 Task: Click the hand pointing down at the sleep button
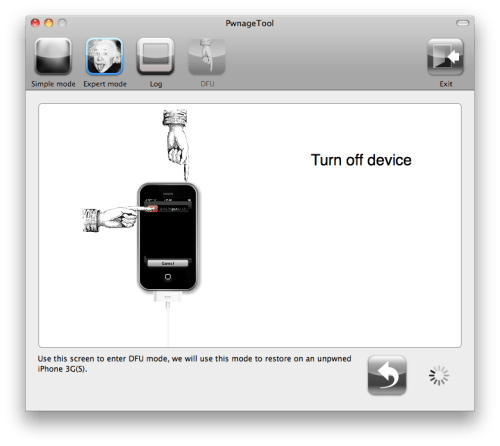pyautogui.click(x=176, y=144)
